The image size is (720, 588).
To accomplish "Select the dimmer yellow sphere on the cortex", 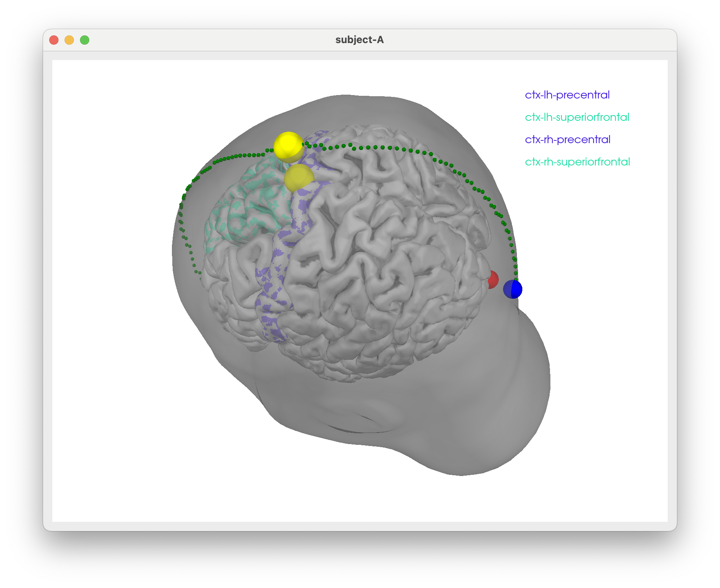I will (x=299, y=178).
